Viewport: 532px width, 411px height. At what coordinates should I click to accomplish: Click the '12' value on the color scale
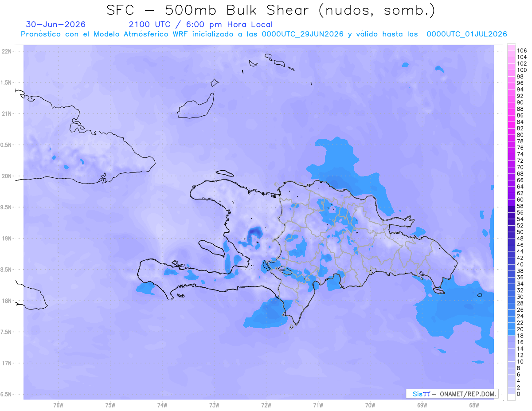pyautogui.click(x=520, y=356)
